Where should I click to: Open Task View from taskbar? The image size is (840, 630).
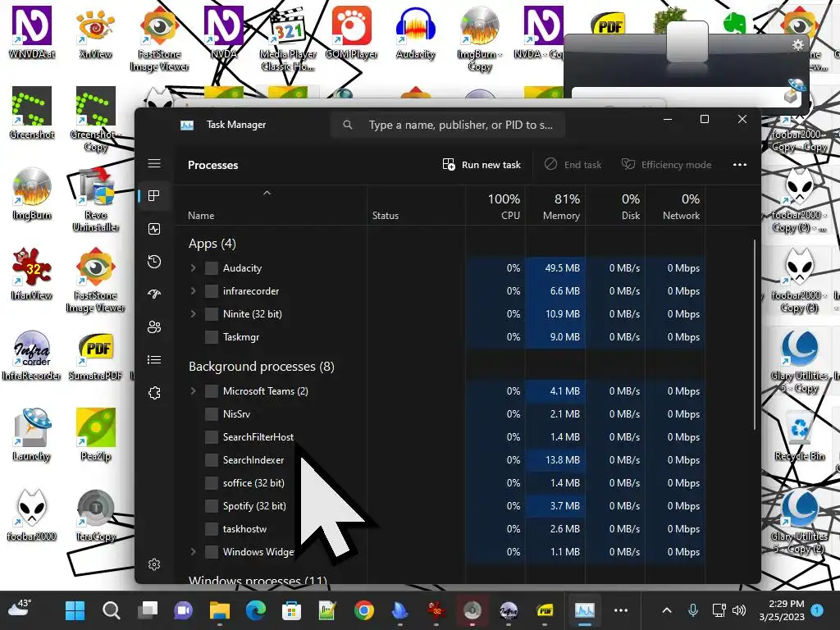[148, 610]
